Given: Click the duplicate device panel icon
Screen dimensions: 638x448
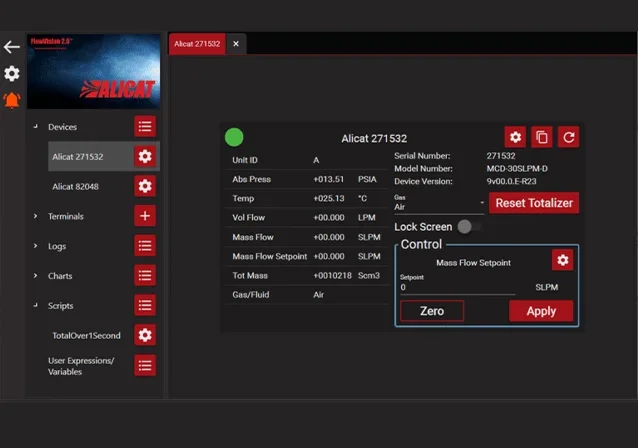Looking at the screenshot, I should (542, 137).
